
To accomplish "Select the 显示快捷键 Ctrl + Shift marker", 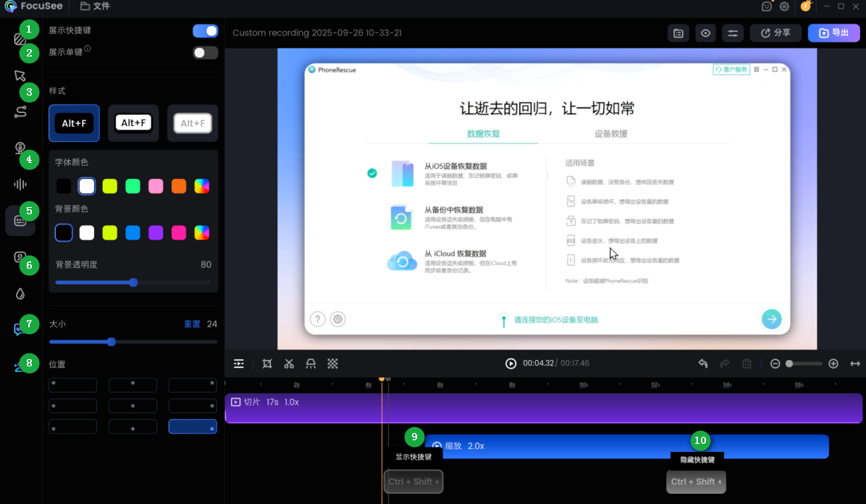I will [413, 482].
